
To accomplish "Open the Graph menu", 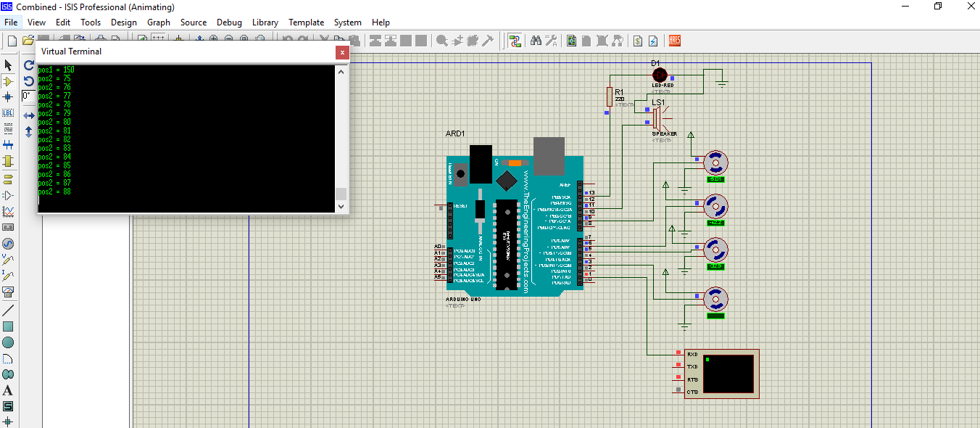I will point(159,22).
